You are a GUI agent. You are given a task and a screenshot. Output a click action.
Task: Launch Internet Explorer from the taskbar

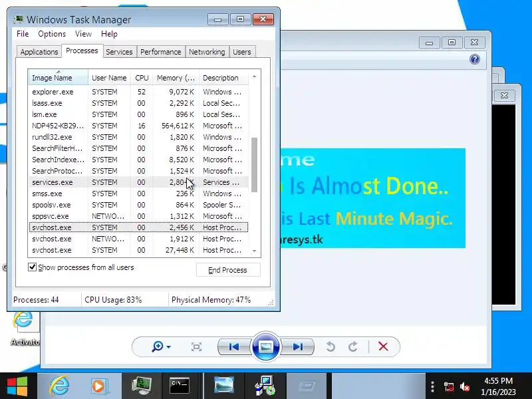point(60,386)
